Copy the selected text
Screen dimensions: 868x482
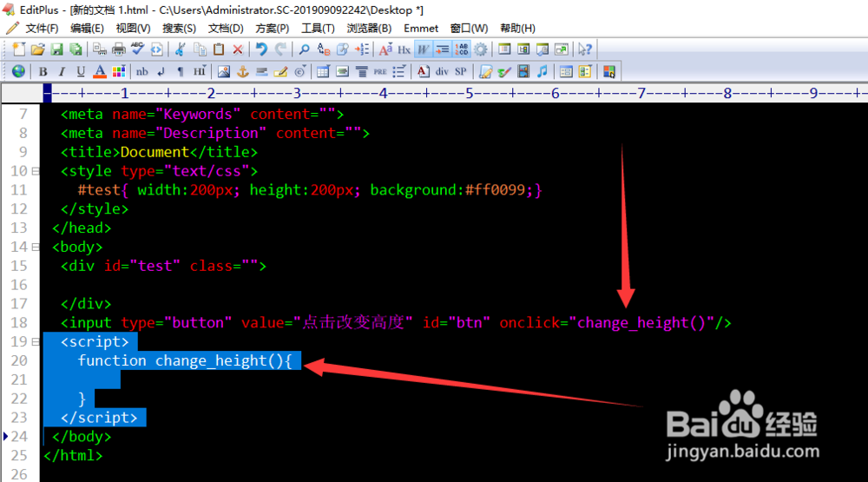(200, 50)
